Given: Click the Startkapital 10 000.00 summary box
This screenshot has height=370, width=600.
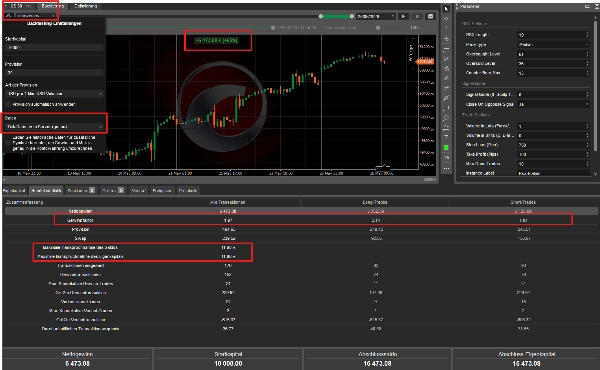Looking at the screenshot, I should [x=228, y=359].
